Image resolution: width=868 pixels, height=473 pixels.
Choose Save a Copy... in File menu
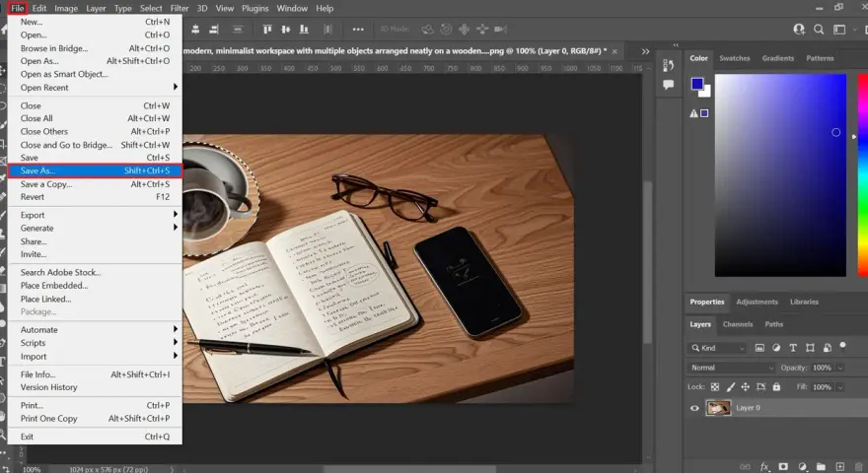point(96,184)
